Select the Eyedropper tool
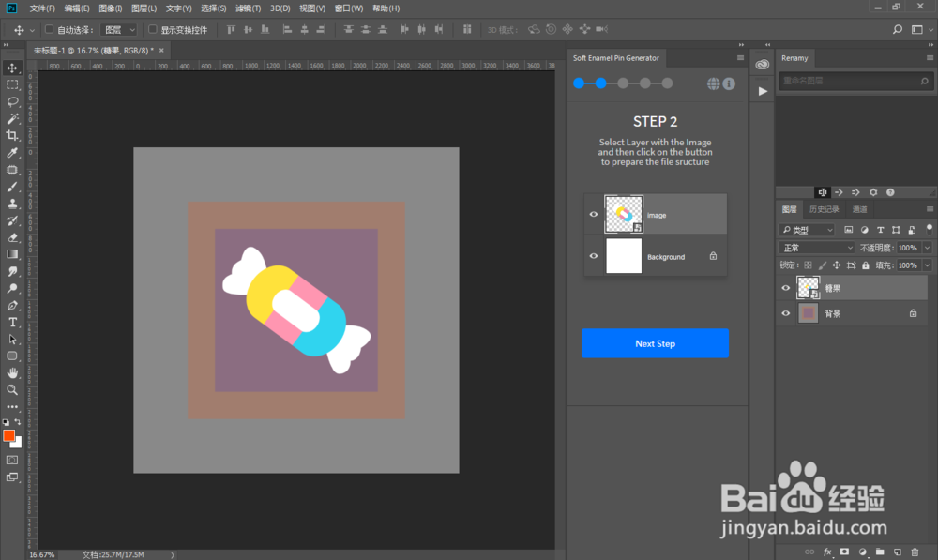This screenshot has height=560, width=938. pyautogui.click(x=12, y=153)
